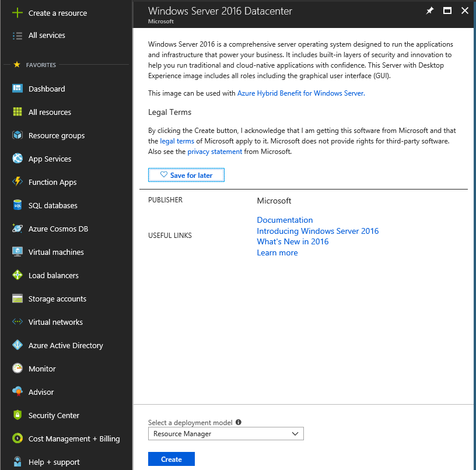Click the PUBLISHER label
Viewport: 476px width, 470px height.
coord(166,200)
